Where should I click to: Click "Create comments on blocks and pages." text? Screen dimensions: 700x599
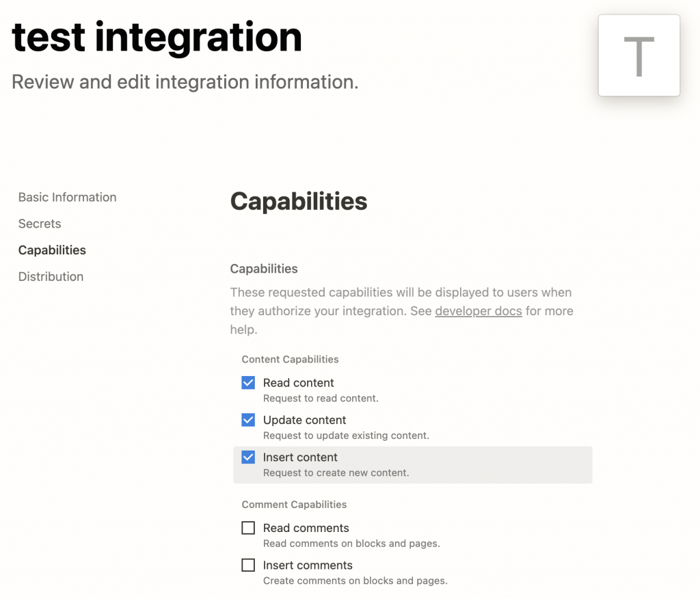click(x=355, y=581)
